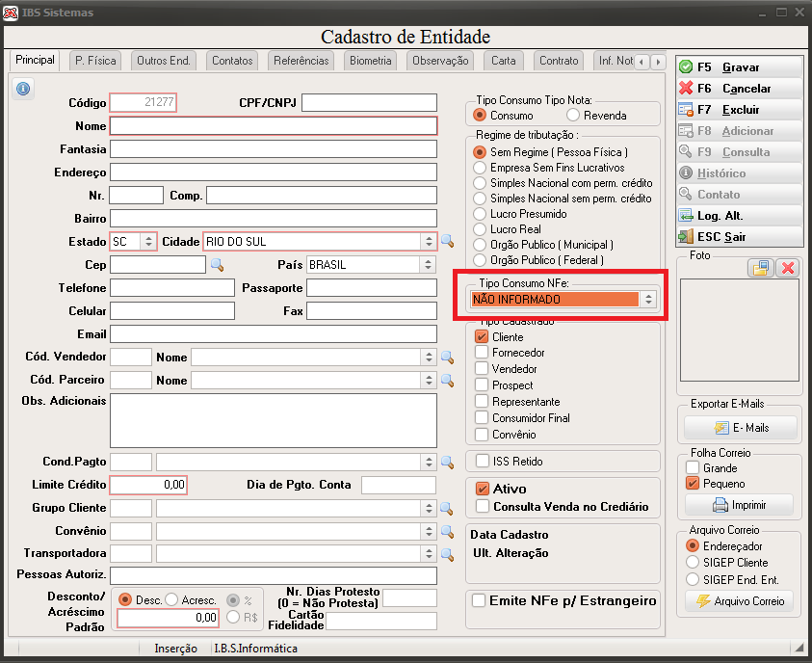
Task: Click the blue information icon below Principal tab
Action: click(23, 89)
